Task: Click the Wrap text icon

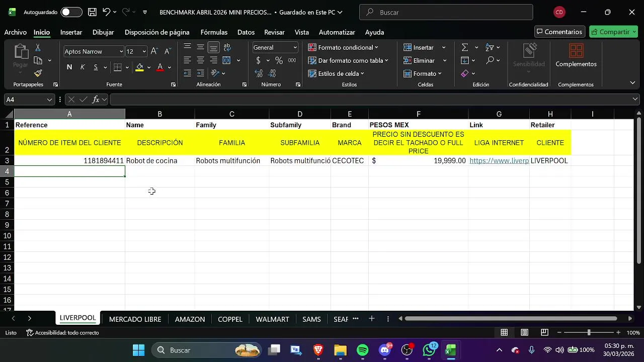Action: click(227, 47)
